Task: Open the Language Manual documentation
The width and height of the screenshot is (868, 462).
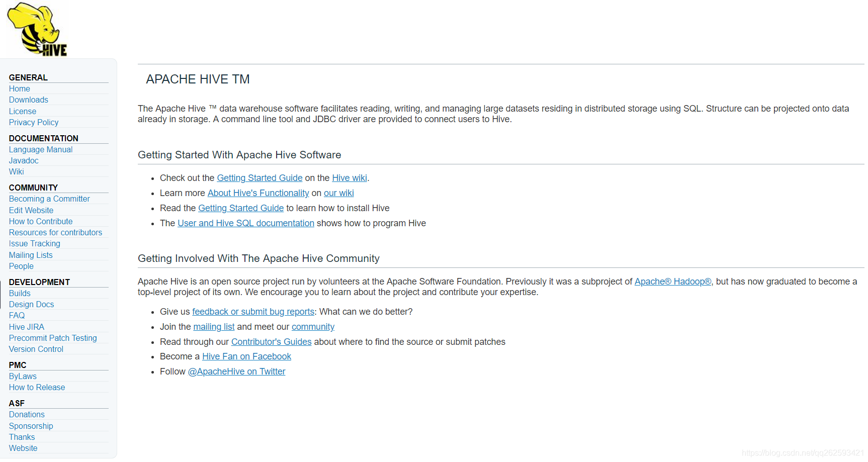Action: [x=41, y=149]
